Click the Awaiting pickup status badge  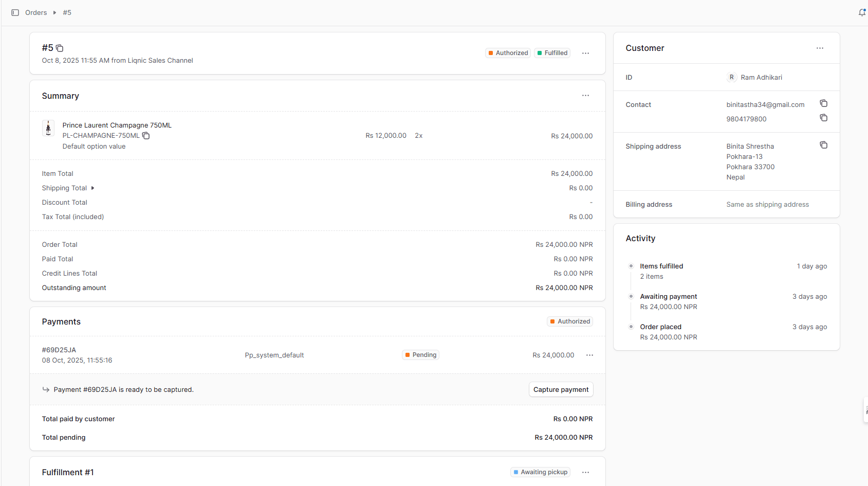pos(540,472)
